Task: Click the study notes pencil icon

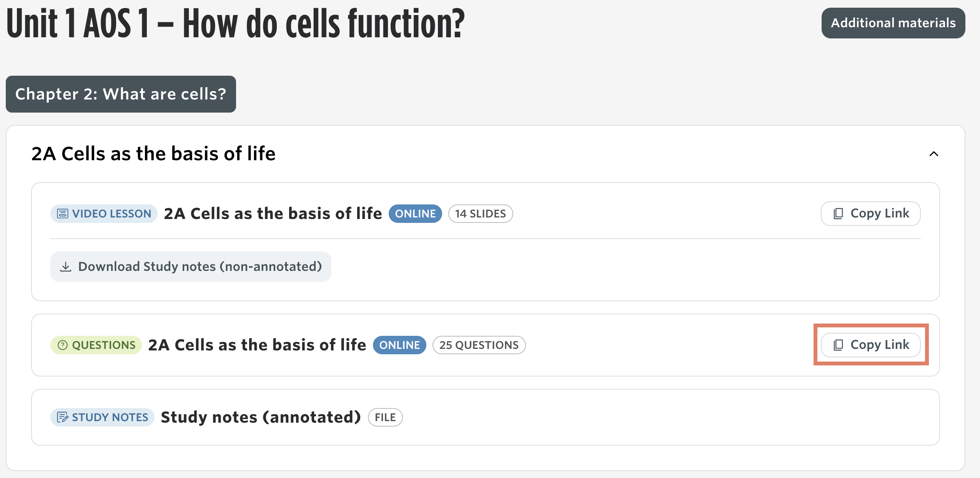Action: pyautogui.click(x=63, y=417)
